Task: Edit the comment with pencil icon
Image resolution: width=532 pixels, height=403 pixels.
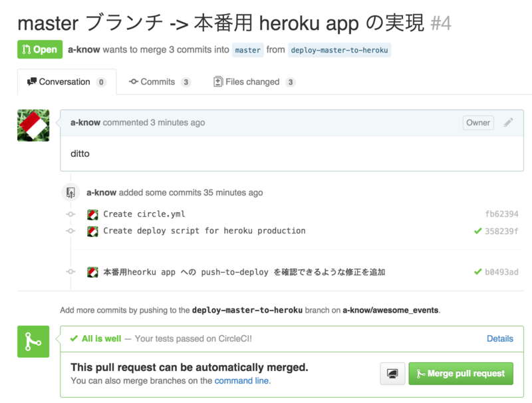Action: pos(508,122)
